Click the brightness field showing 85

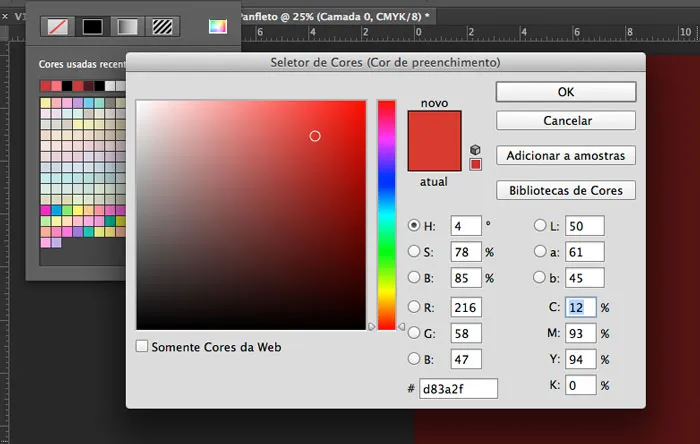pyautogui.click(x=466, y=278)
